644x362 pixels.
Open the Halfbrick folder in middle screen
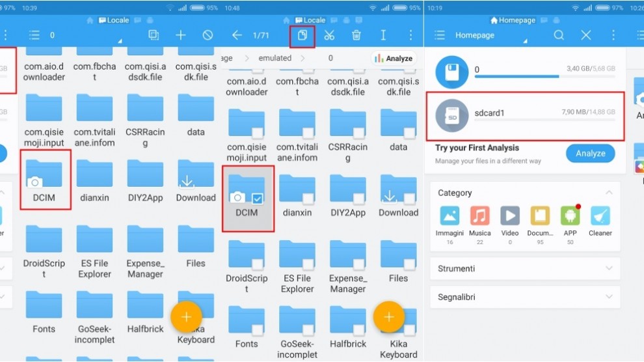click(348, 327)
